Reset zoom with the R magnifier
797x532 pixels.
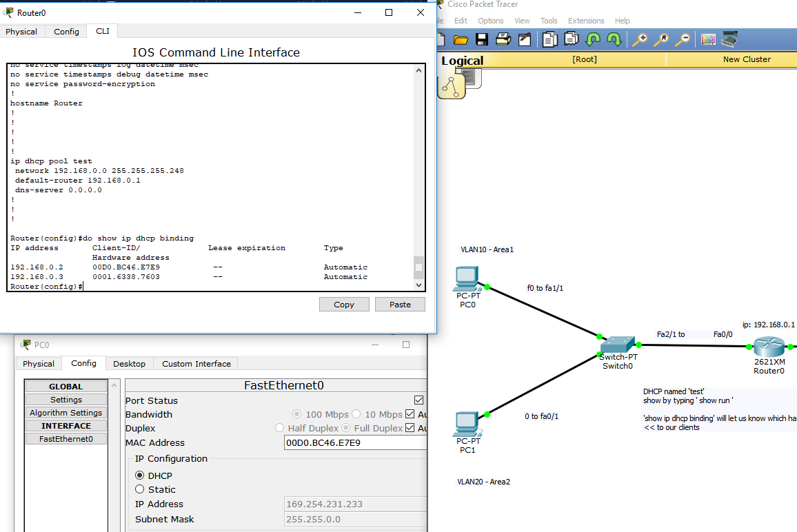tap(661, 39)
